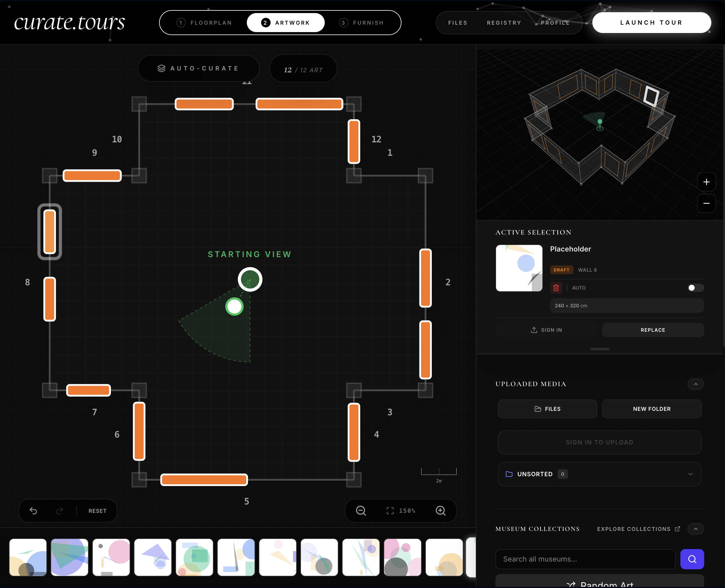Open the Registry menu
This screenshot has height=588, width=725.
[504, 22]
